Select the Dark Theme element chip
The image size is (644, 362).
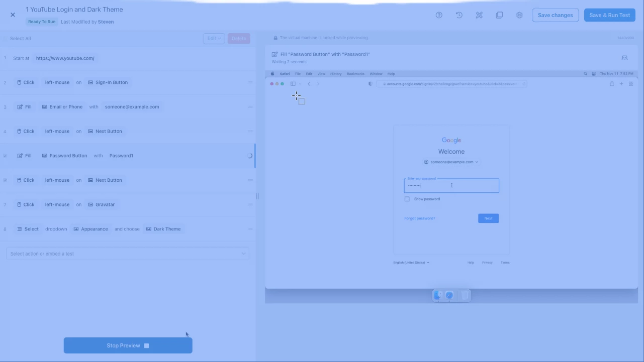pyautogui.click(x=163, y=229)
